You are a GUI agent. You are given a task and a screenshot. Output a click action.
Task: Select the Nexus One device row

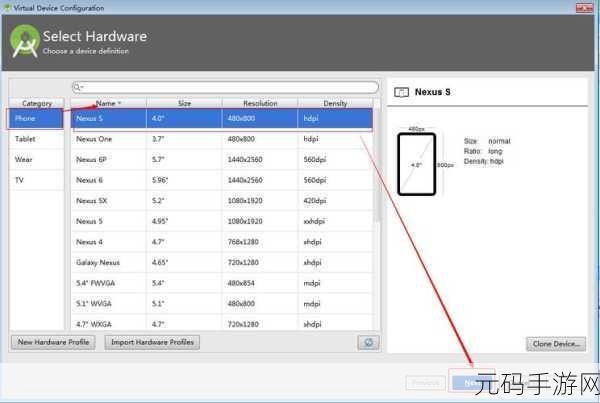[222, 139]
